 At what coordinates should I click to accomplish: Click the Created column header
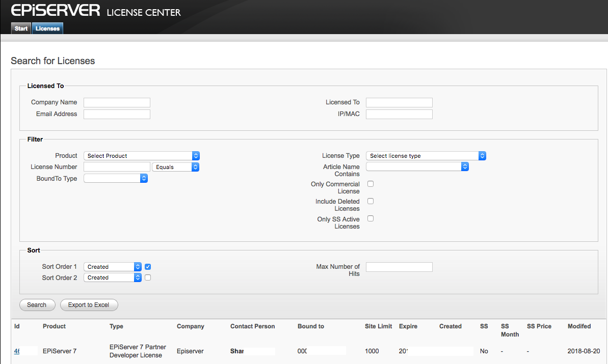click(x=450, y=326)
